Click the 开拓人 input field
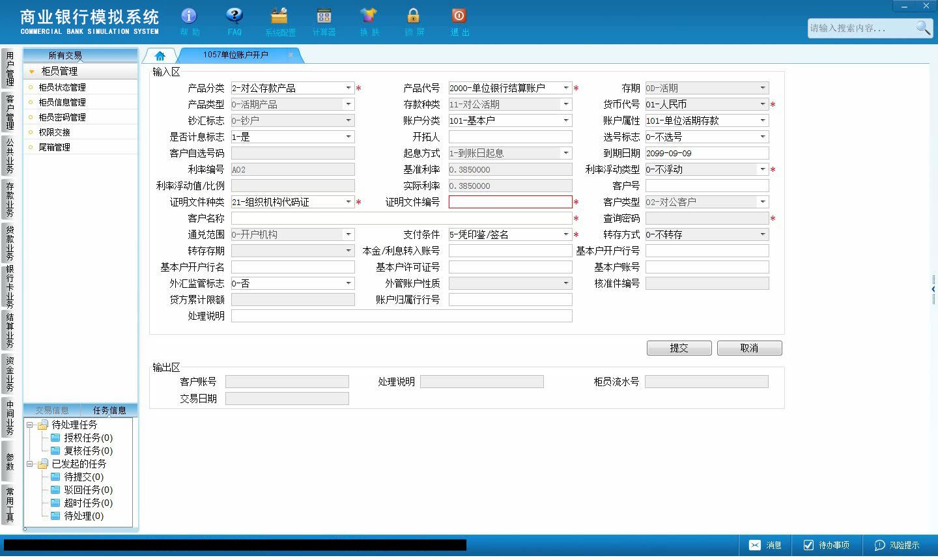Screen dimensions: 938x560 510,137
